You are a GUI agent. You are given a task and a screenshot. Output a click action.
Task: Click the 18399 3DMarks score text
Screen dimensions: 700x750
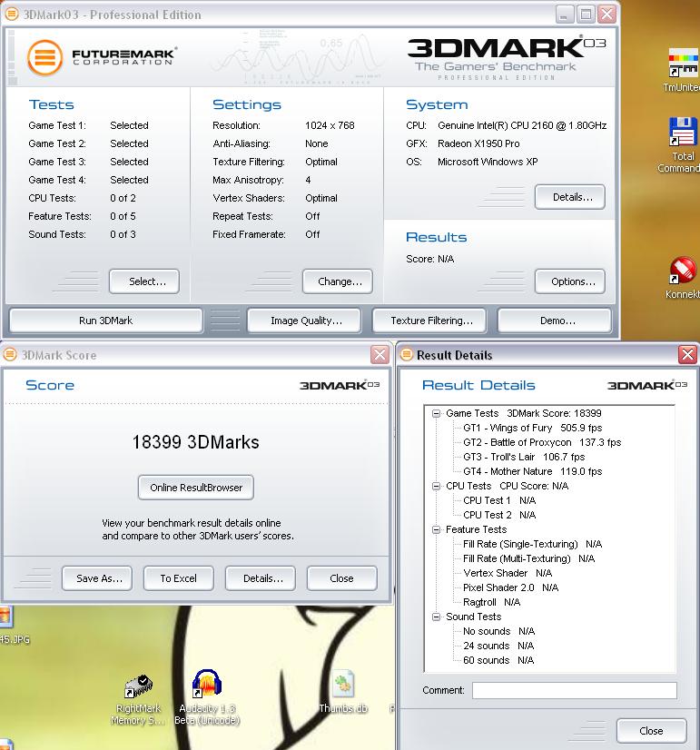pyautogui.click(x=195, y=442)
